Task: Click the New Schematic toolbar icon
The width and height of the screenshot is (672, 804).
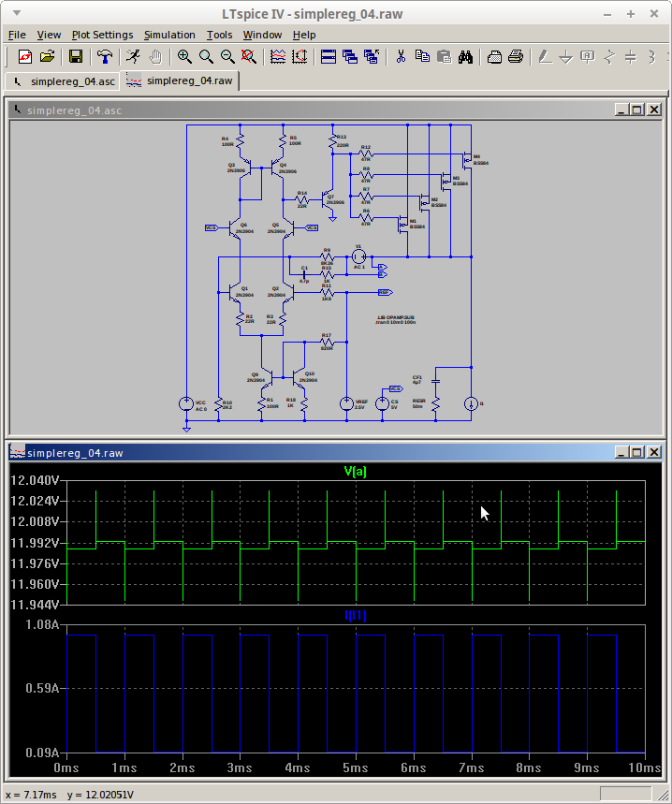Action: [x=24, y=56]
